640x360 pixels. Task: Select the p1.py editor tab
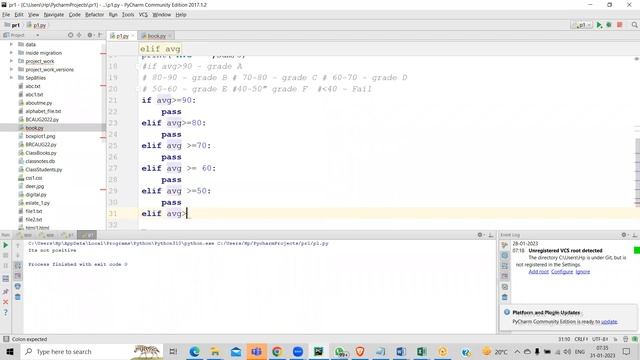[121, 36]
